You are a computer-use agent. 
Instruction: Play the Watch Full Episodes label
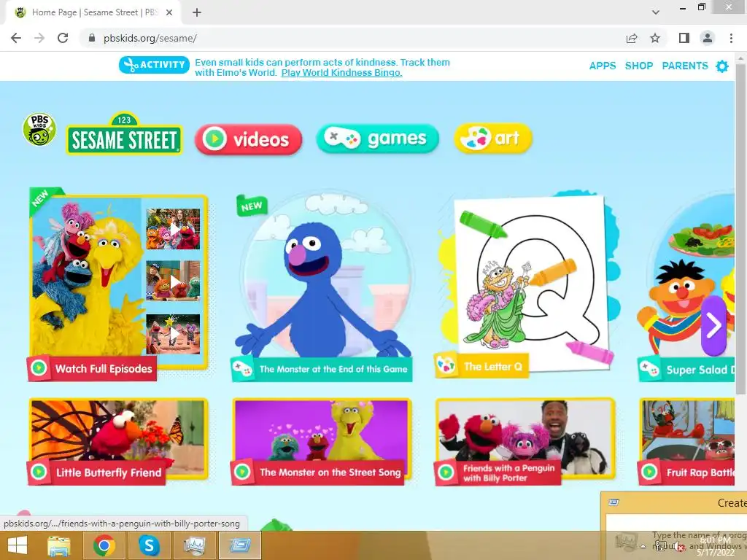pyautogui.click(x=91, y=368)
